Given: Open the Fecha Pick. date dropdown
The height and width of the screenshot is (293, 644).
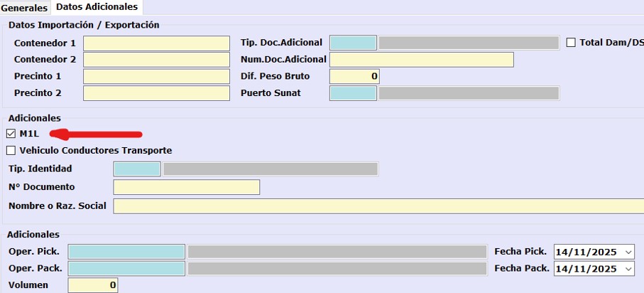Looking at the screenshot, I should point(628,252).
